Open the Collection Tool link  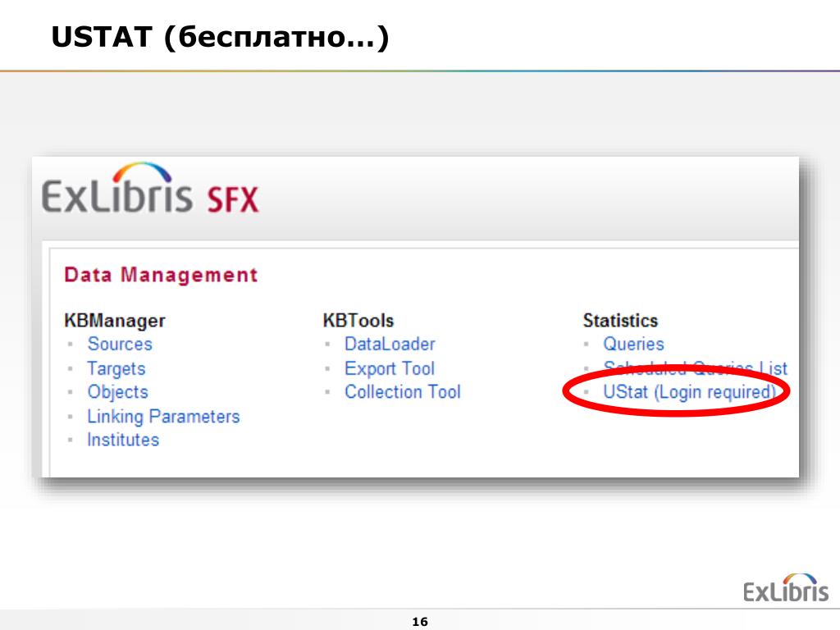coord(402,391)
